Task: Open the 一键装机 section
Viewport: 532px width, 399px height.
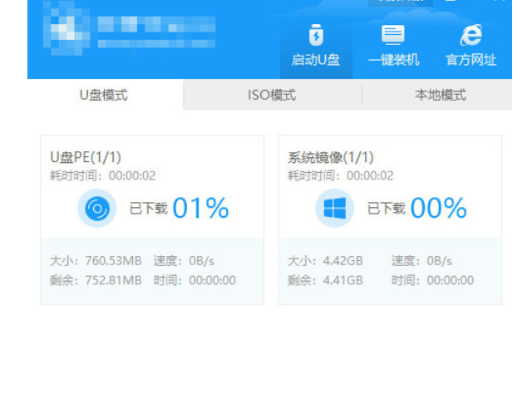Action: click(393, 46)
